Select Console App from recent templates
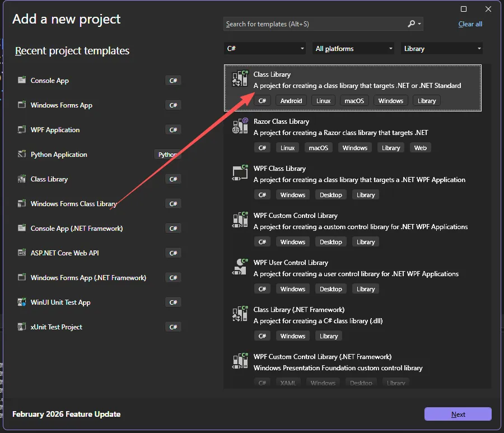 point(50,81)
